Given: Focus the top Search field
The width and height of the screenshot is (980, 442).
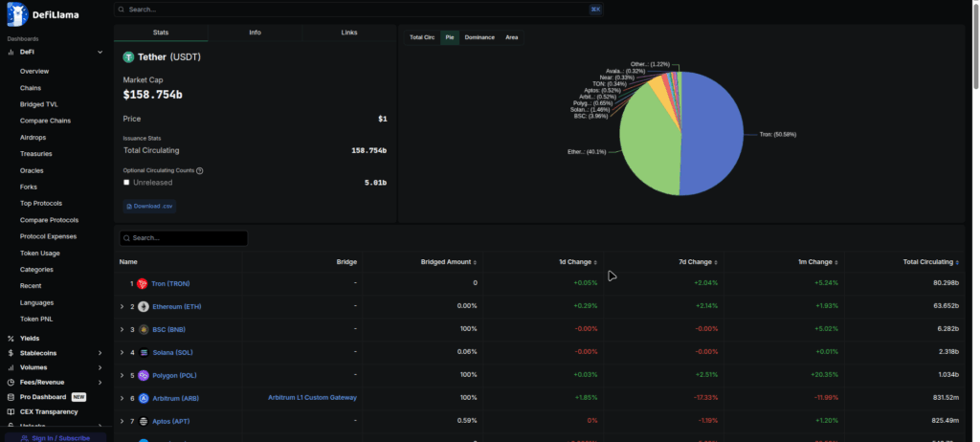Looking at the screenshot, I should pyautogui.click(x=359, y=10).
